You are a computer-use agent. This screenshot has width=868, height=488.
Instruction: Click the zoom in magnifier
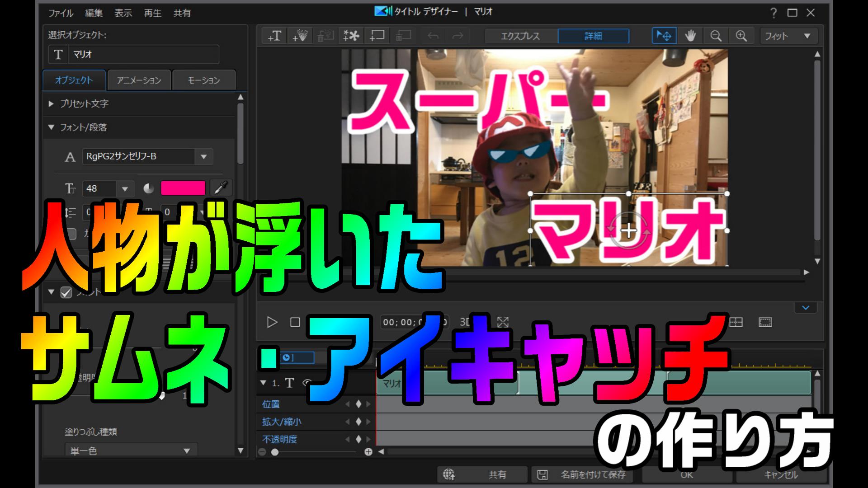pos(741,36)
